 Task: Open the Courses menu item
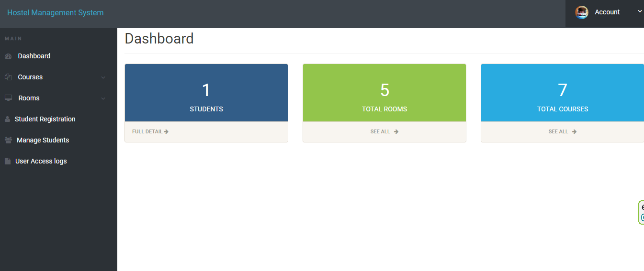tap(58, 77)
